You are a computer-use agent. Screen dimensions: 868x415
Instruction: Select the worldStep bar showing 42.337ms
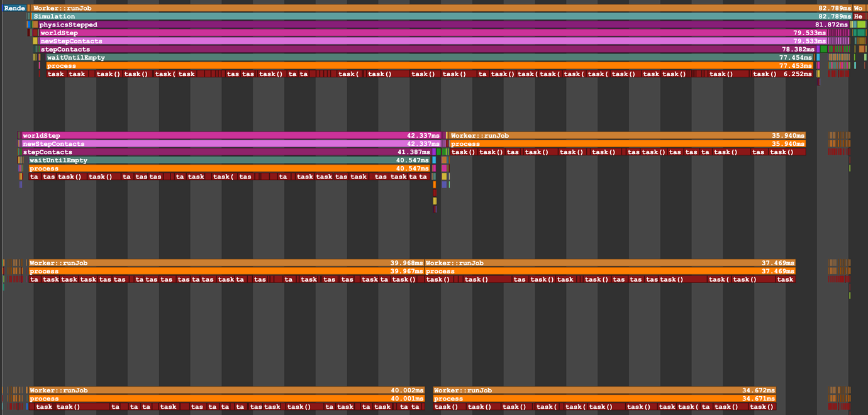tap(231, 135)
